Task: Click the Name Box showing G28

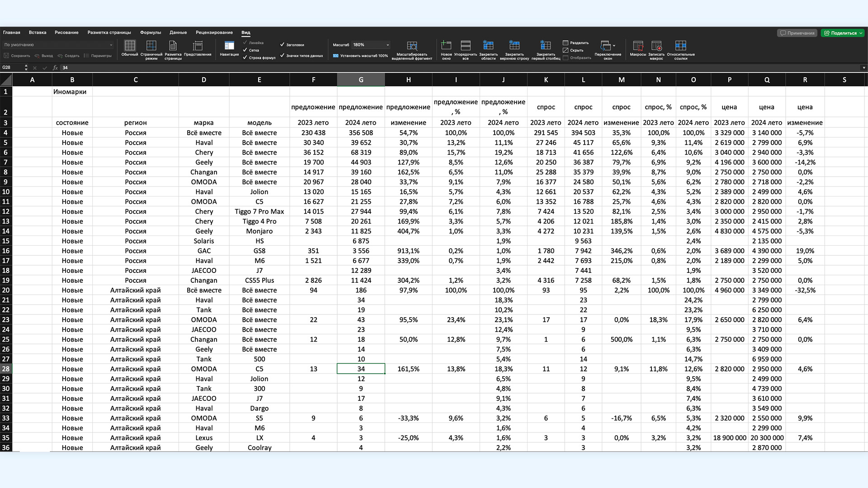Action: point(12,68)
